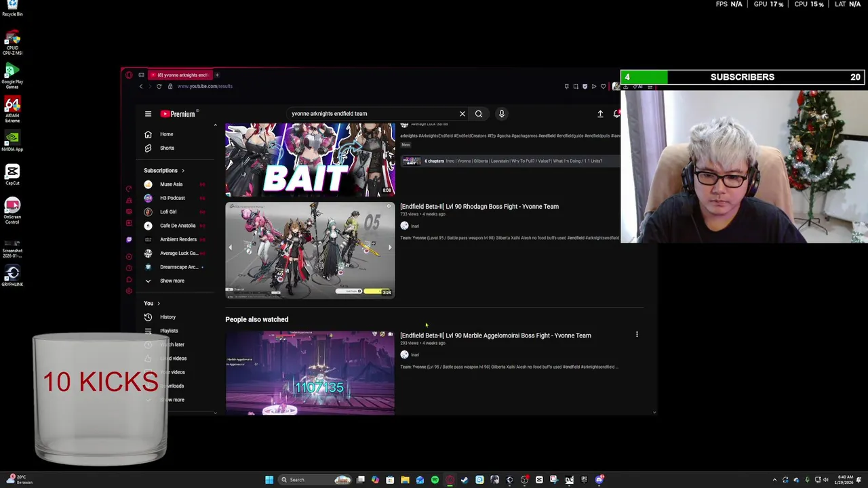Collapse the YouTube sidebar scroll-up arrow
This screenshot has height=488, width=868.
215,125
